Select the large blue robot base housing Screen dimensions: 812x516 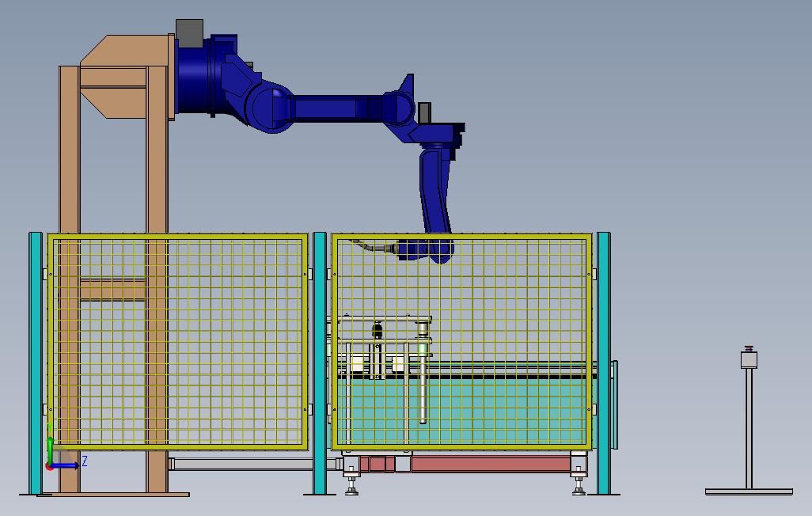coord(194,78)
